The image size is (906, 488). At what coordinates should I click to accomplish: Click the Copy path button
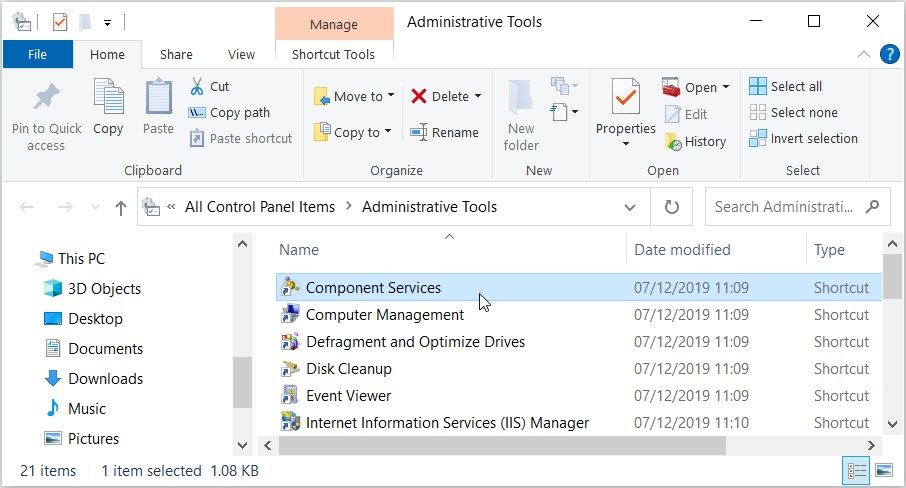tap(229, 113)
